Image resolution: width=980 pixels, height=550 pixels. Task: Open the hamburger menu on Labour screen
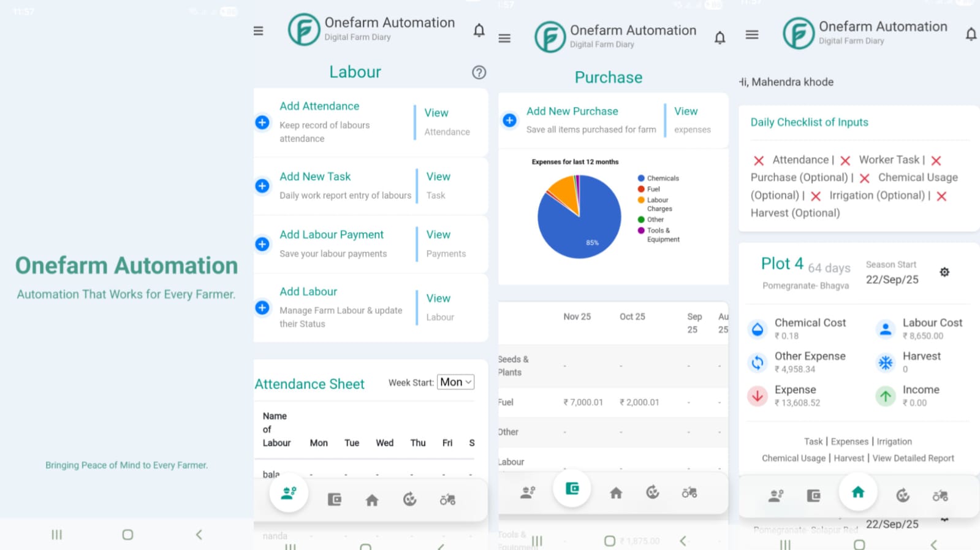(x=259, y=31)
